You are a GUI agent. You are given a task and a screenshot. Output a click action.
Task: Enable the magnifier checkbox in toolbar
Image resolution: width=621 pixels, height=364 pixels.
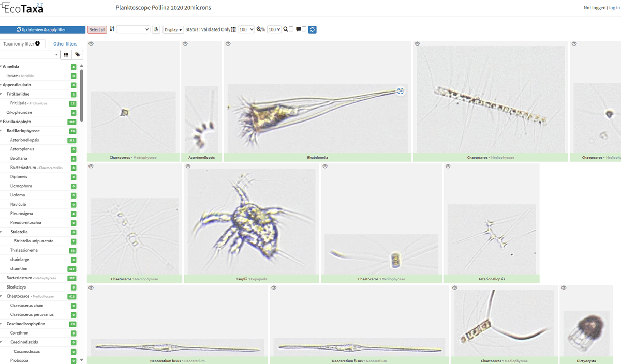291,29
